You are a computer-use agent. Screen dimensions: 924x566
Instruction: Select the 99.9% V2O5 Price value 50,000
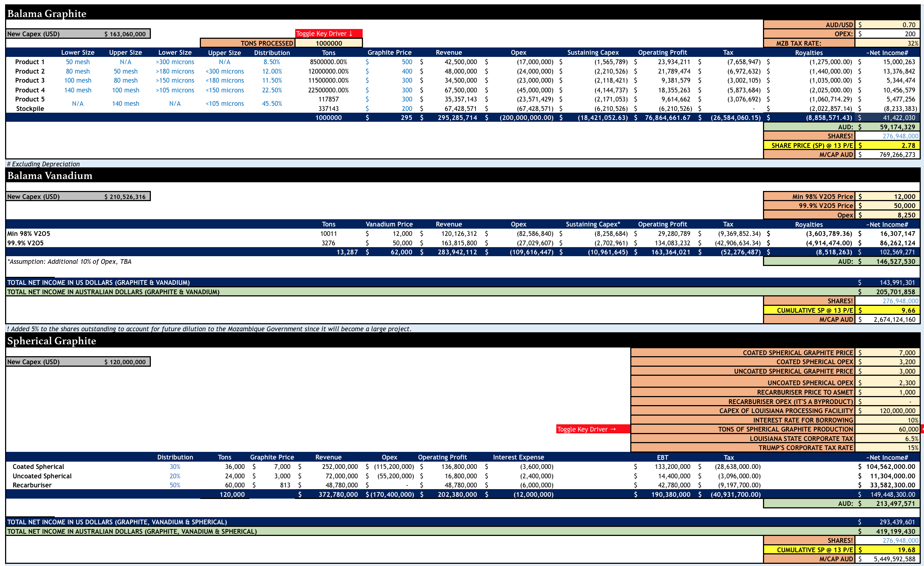click(887, 205)
